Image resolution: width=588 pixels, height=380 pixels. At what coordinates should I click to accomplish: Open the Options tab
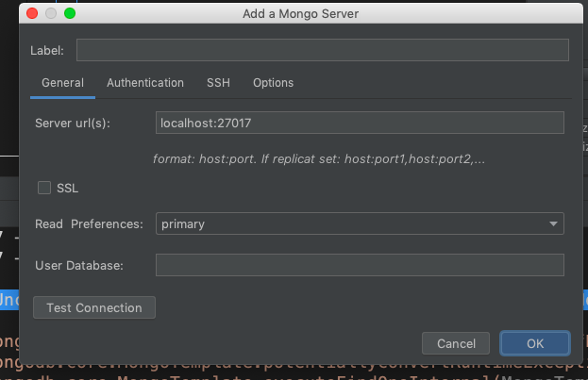pyautogui.click(x=274, y=83)
